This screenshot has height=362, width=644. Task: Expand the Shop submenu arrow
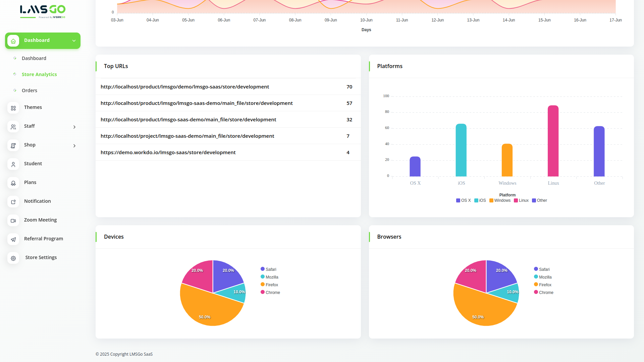coord(74,146)
